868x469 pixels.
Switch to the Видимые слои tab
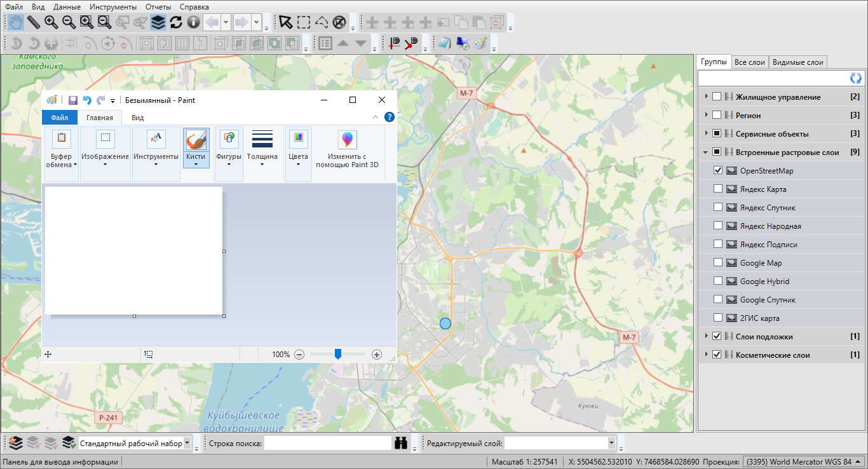point(797,62)
